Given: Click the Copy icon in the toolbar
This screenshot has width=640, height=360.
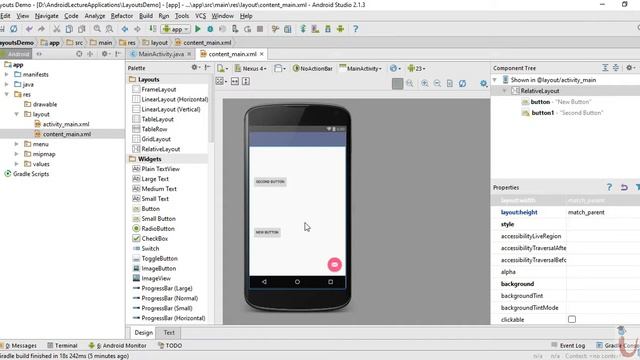Looking at the screenshot, I should click(x=69, y=29).
